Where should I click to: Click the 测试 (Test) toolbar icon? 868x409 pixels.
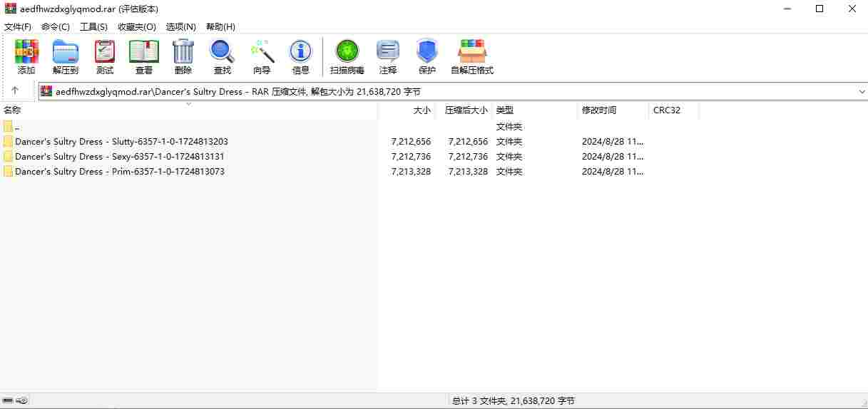click(105, 51)
